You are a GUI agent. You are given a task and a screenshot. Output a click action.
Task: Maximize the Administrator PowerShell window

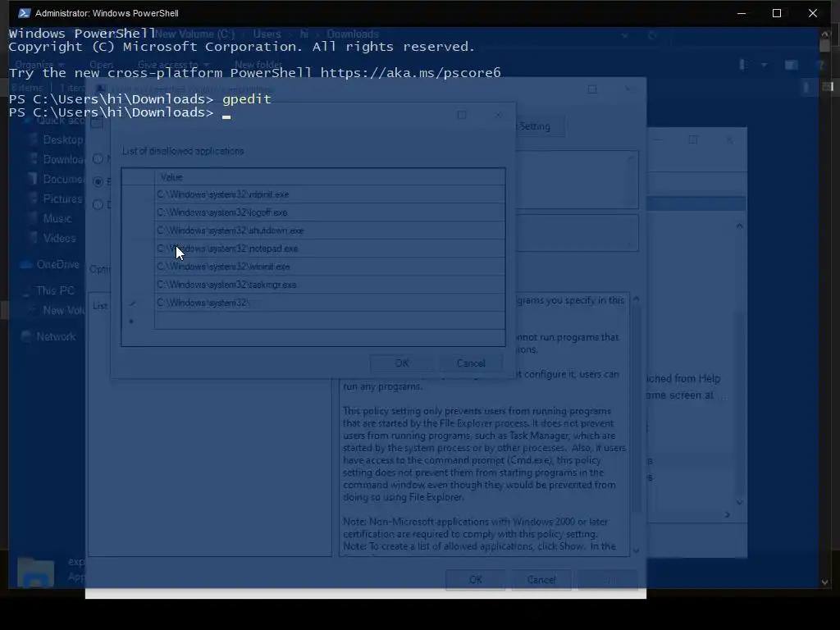(x=777, y=13)
